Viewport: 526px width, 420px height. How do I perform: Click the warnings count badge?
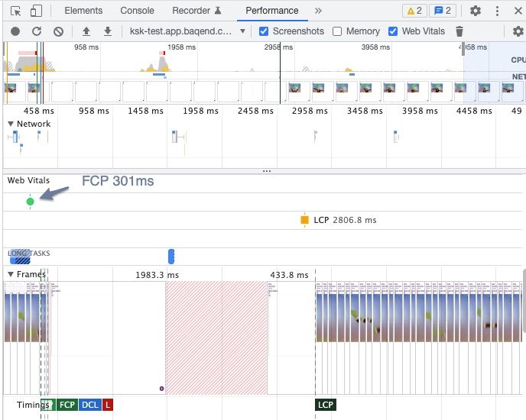(x=414, y=11)
